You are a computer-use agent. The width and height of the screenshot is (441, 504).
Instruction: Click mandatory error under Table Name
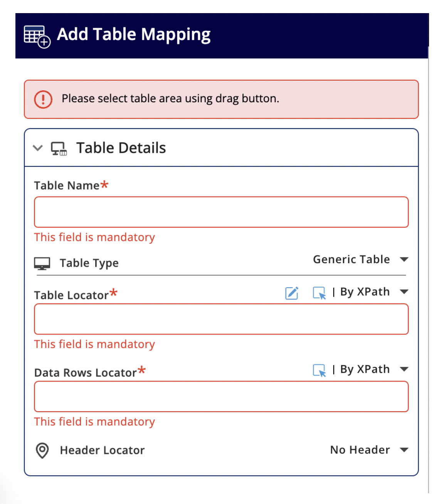coord(94,237)
